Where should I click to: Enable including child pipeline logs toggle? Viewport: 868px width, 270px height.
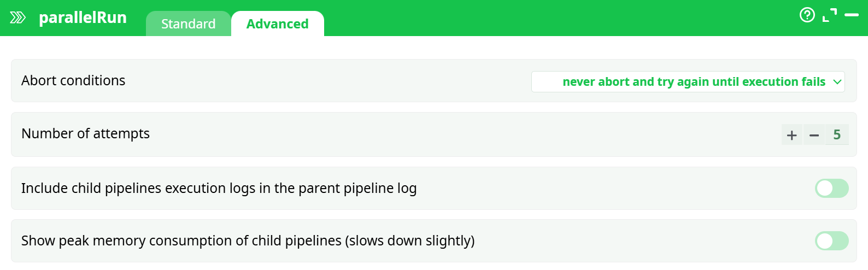(x=831, y=188)
